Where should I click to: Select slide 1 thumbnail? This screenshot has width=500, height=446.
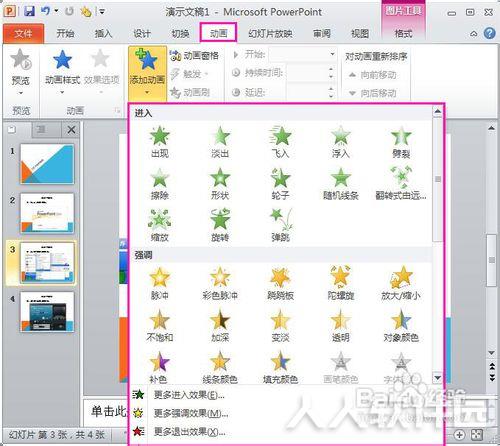pos(47,164)
